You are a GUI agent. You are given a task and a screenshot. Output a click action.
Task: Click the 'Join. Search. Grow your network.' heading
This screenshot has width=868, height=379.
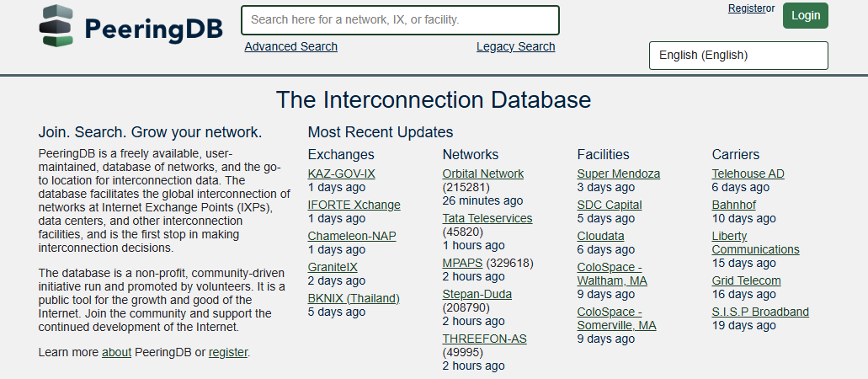pyautogui.click(x=150, y=132)
